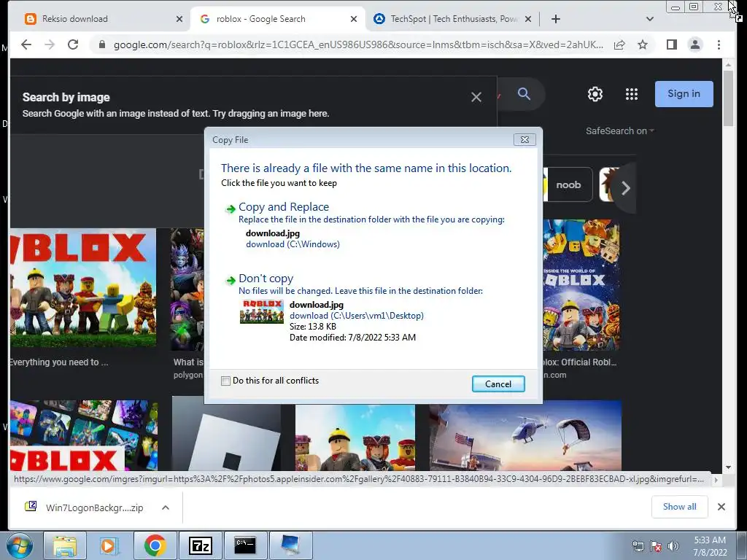The width and height of the screenshot is (747, 560).
Task: Open the monitor icon taskbar app
Action: point(290,545)
